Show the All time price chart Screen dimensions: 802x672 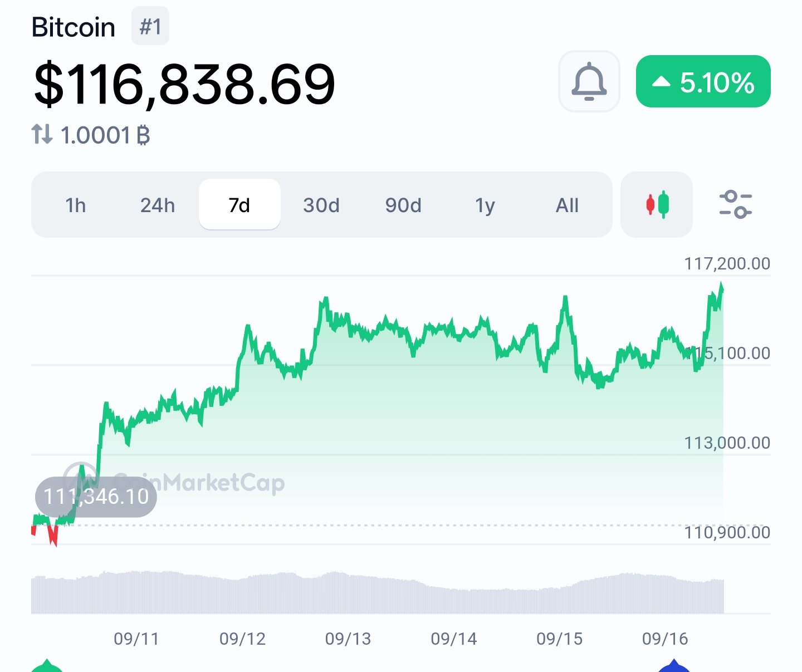(x=567, y=205)
